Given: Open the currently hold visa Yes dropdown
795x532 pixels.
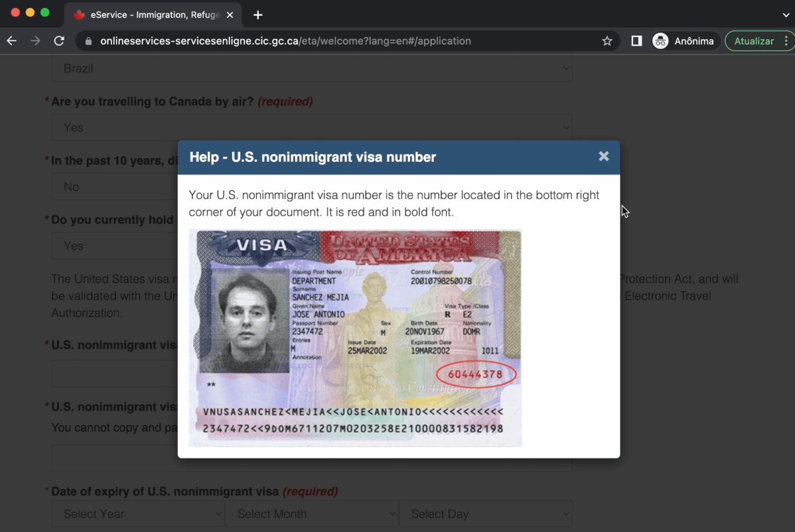Looking at the screenshot, I should 114,246.
